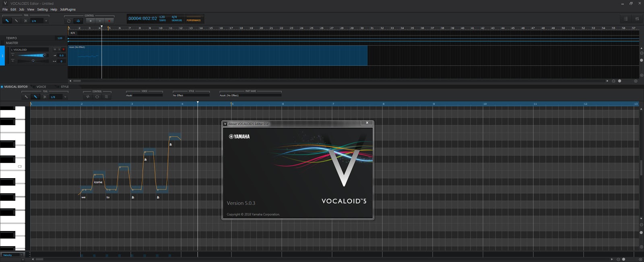Image resolution: width=644 pixels, height=262 pixels.
Task: Select the pencil tool in Musical Editor
Action: click(35, 97)
